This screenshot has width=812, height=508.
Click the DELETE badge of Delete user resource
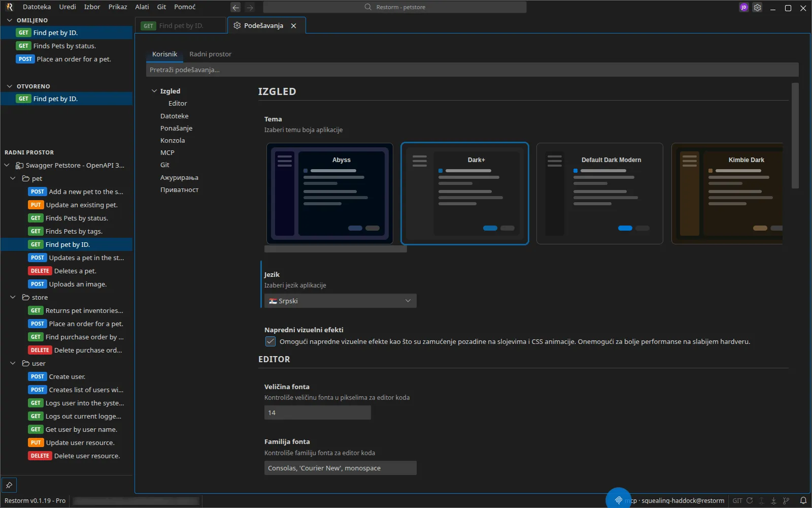(x=40, y=456)
